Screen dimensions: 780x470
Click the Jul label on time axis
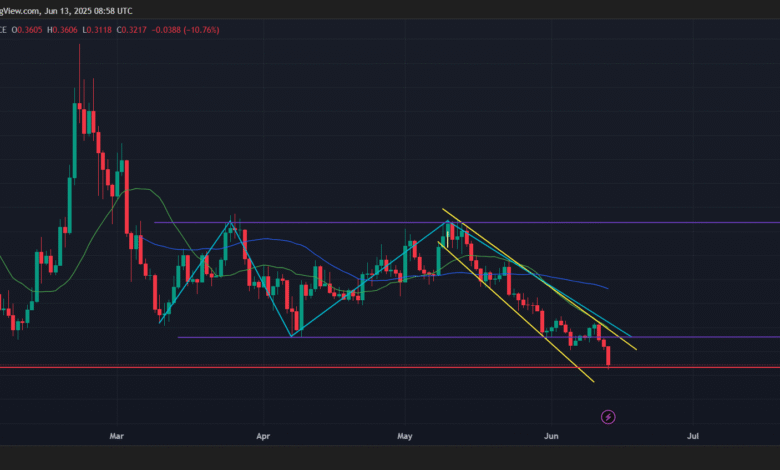tap(692, 436)
